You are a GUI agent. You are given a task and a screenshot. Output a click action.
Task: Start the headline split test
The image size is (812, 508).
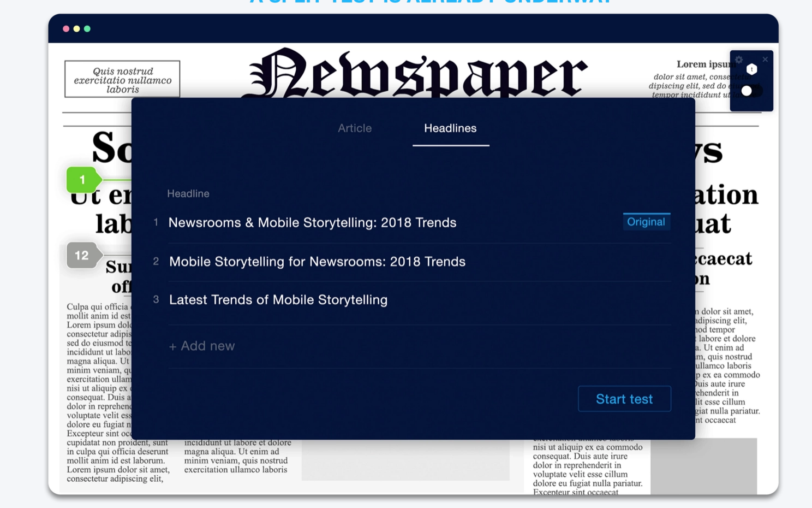[x=624, y=399]
